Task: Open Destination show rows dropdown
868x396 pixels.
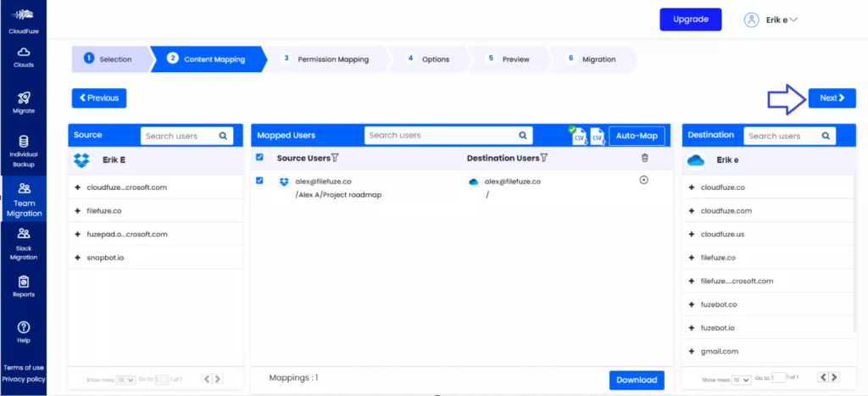Action: click(741, 380)
